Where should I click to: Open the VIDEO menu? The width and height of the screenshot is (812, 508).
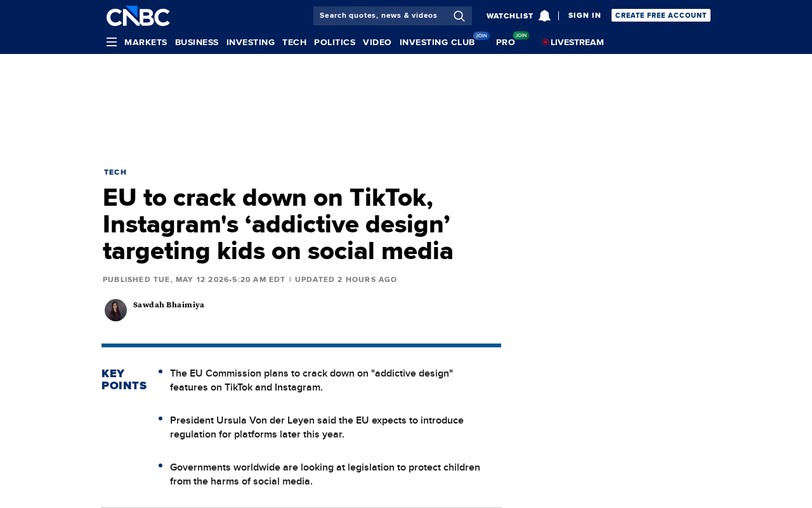[377, 42]
